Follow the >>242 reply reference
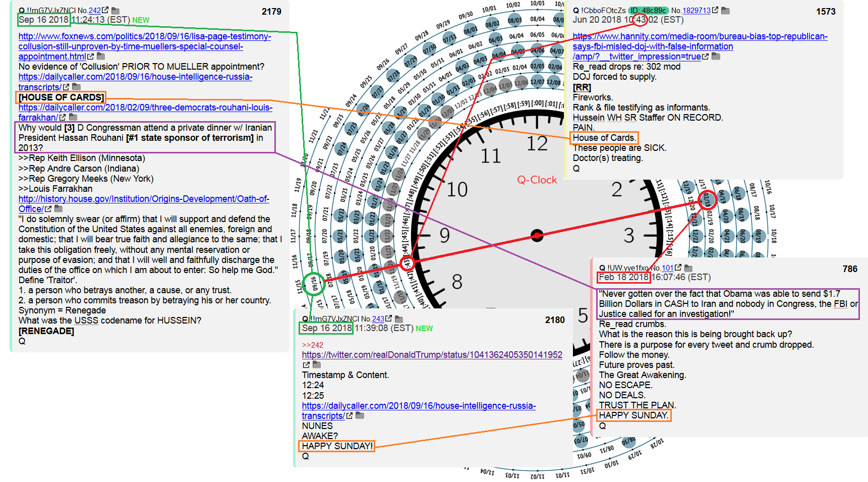Viewport: 868px width, 482px height. coord(313,345)
